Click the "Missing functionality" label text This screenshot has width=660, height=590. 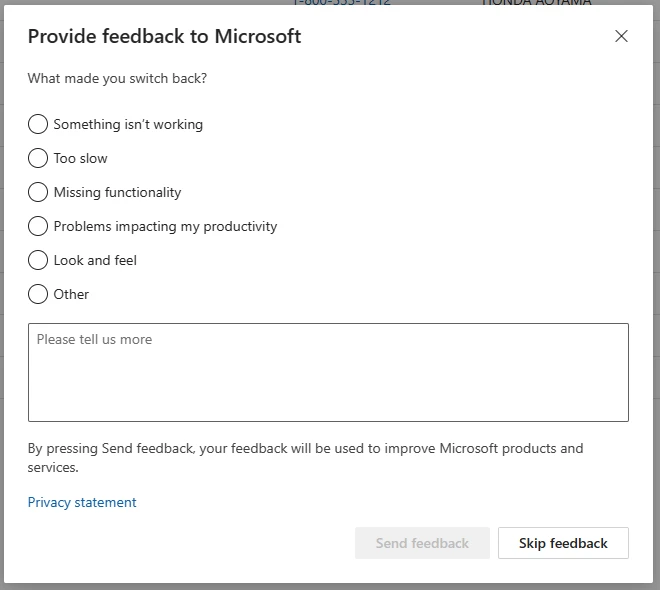(x=117, y=192)
